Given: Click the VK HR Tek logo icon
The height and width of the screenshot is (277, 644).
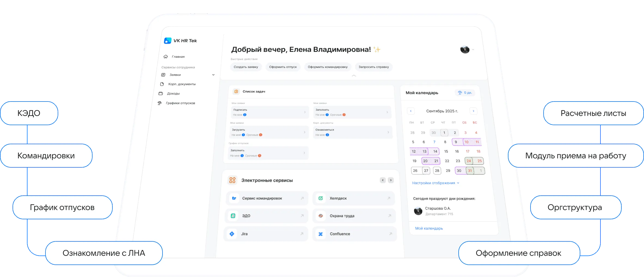Looking at the screenshot, I should pyautogui.click(x=168, y=41).
